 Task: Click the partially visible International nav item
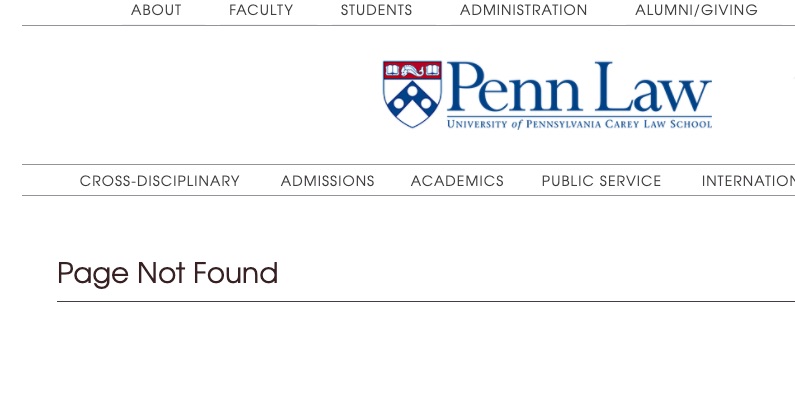[x=748, y=181]
